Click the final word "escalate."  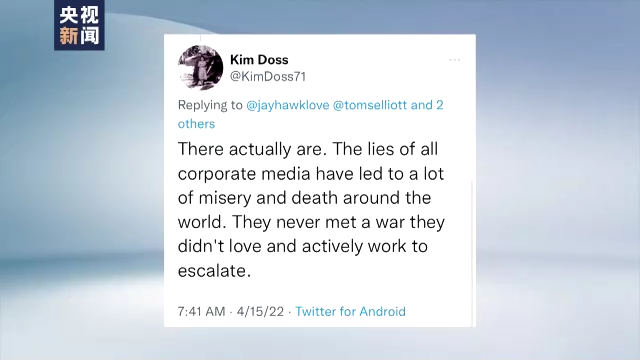tap(214, 271)
